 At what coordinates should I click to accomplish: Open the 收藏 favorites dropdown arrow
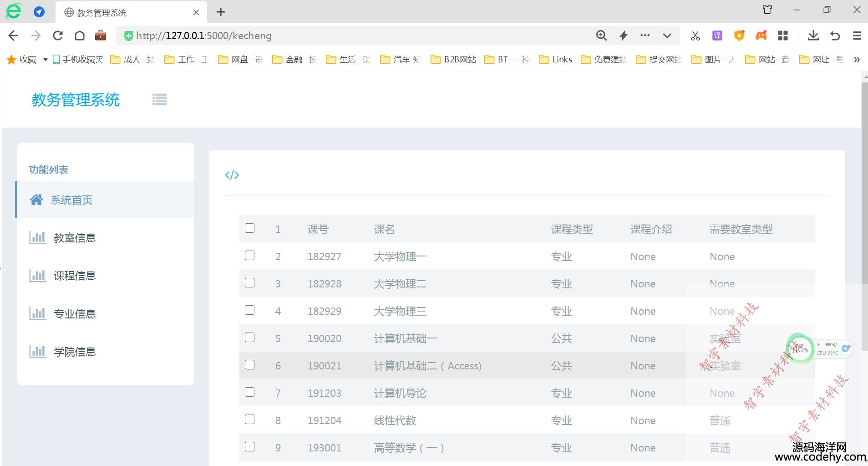(x=45, y=60)
